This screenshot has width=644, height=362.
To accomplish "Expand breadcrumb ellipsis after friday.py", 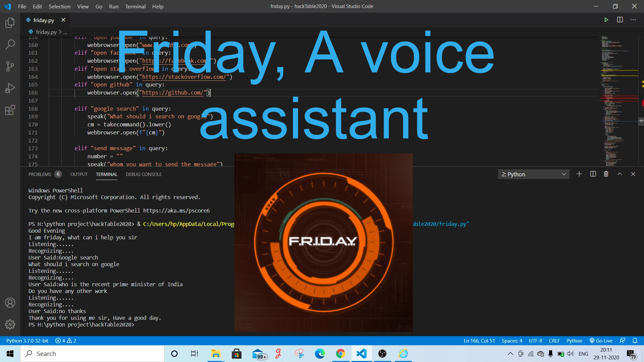I will (x=65, y=32).
